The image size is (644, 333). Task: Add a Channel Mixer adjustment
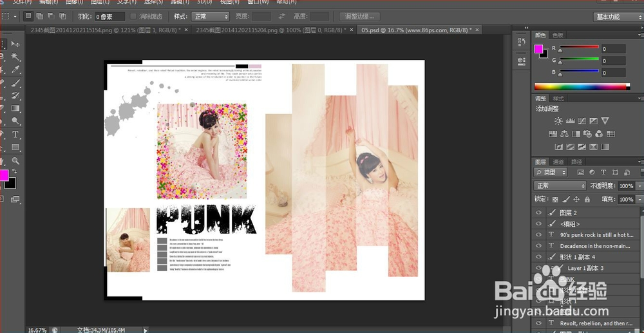(x=599, y=133)
